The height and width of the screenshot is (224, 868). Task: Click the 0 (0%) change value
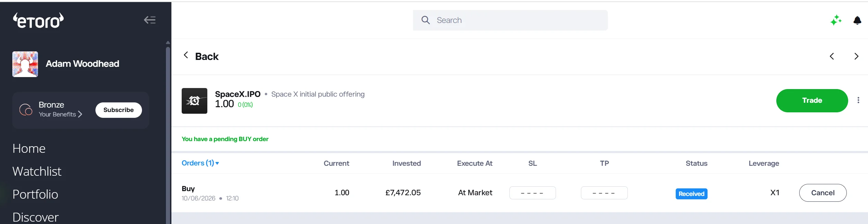click(245, 105)
